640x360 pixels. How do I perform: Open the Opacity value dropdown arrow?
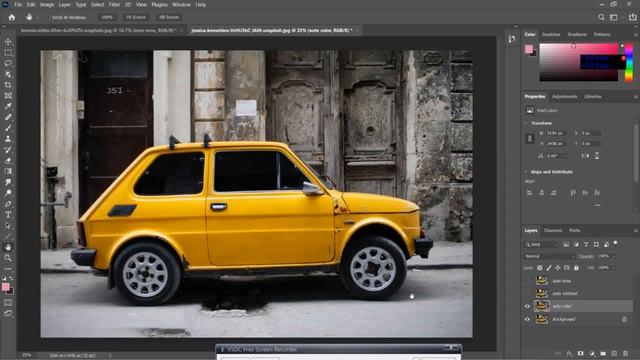pos(614,256)
